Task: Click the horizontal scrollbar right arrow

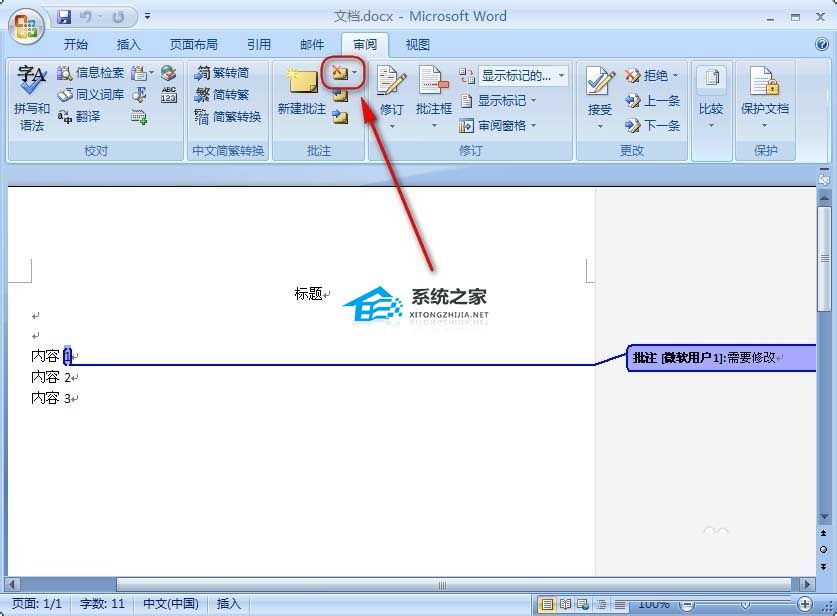Action: click(x=807, y=585)
